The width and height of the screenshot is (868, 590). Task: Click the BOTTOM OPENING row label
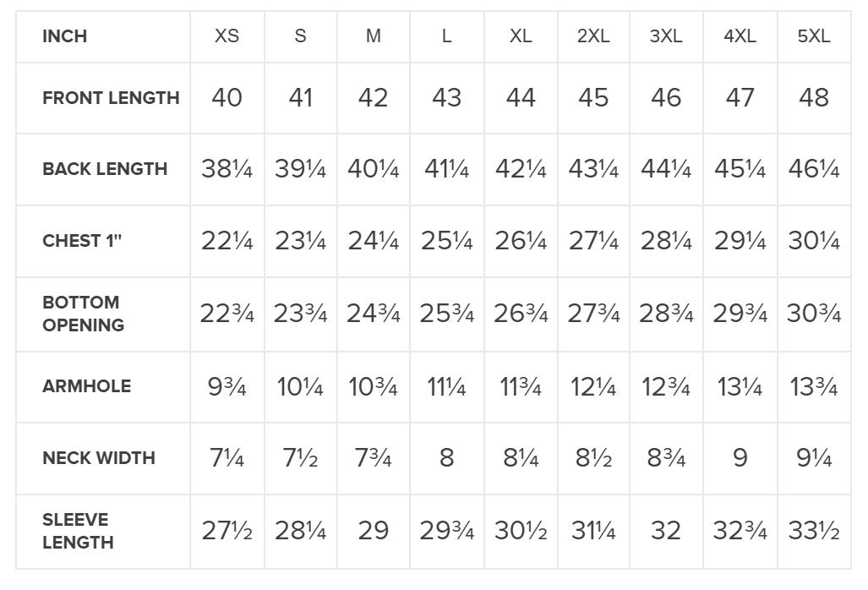(83, 314)
